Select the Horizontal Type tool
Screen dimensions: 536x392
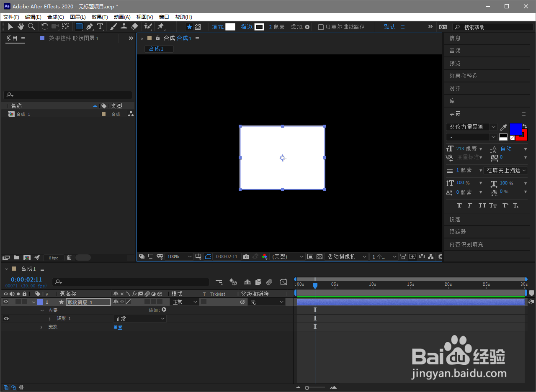100,27
